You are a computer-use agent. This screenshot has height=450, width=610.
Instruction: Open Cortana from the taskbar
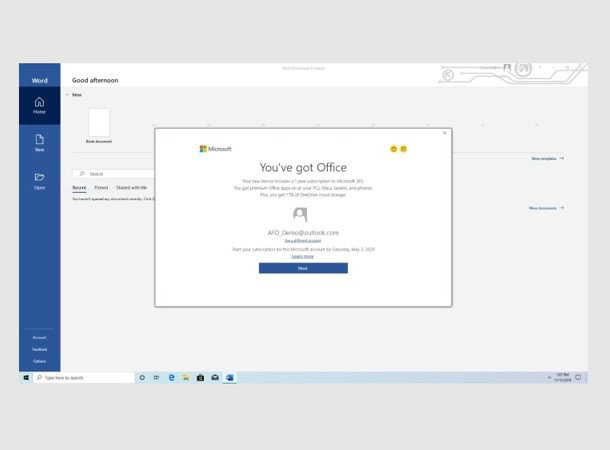(142, 377)
